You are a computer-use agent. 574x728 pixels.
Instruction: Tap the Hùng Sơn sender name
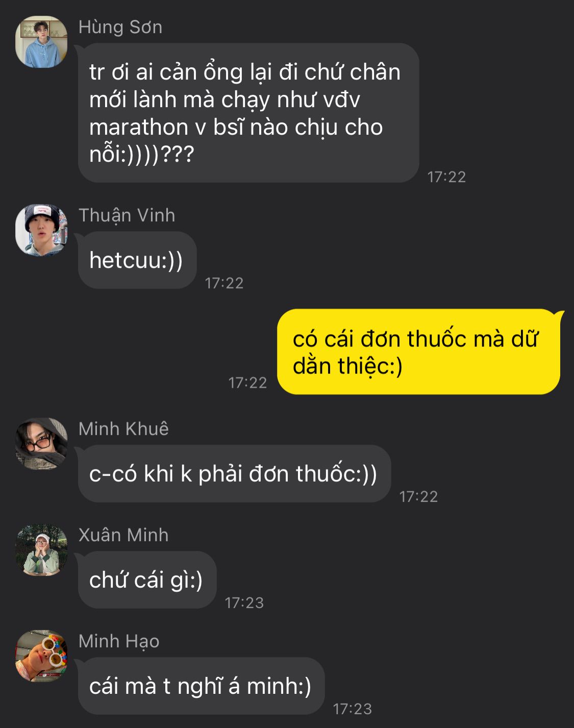pos(120,27)
